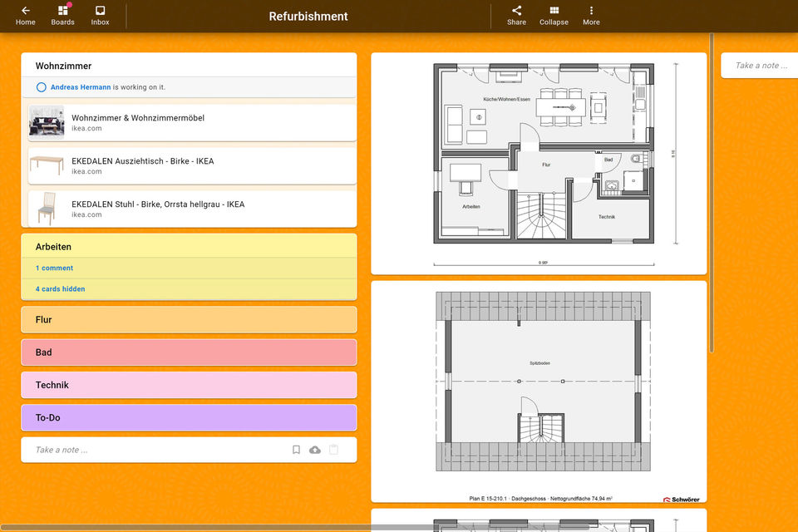Screen dimensions: 798x532
Task: Expand the To-Do list
Action: click(x=189, y=417)
